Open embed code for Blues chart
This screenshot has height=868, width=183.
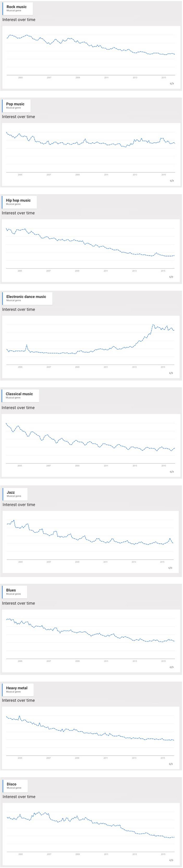pos(172,667)
